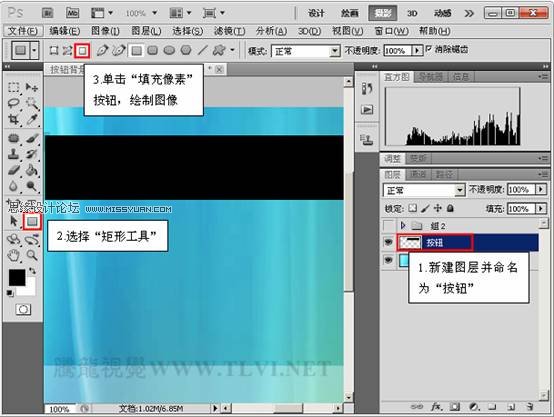Select the Eyedropper tool
Viewport: 554px width, 417px height.
[32, 119]
